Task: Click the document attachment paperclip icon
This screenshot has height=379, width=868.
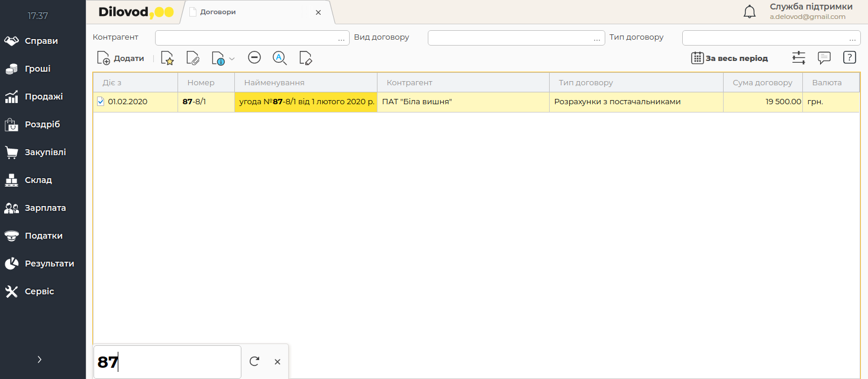Action: [193, 58]
